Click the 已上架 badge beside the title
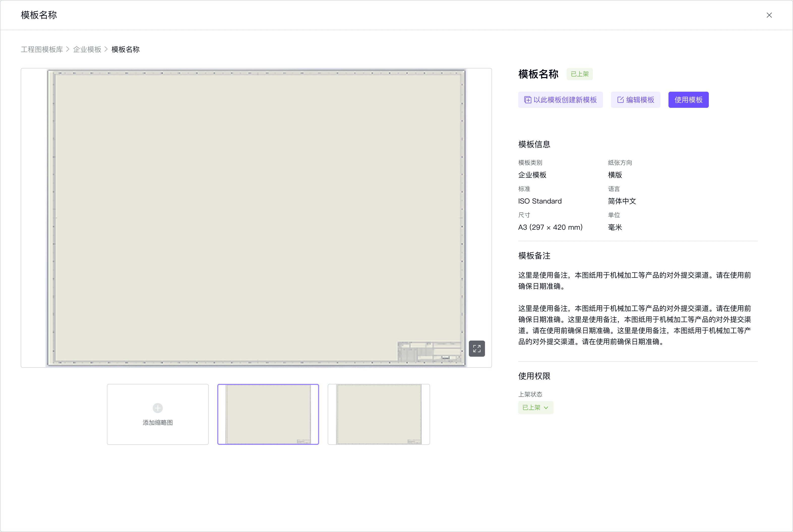The width and height of the screenshot is (793, 532). point(579,74)
